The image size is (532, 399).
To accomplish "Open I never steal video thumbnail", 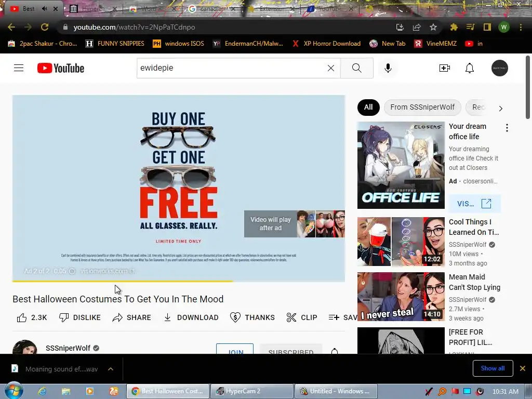I will [401, 297].
